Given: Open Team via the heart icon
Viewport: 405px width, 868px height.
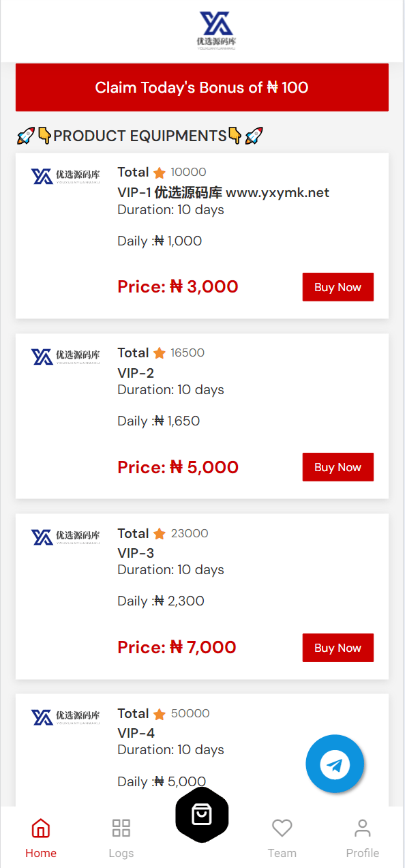Looking at the screenshot, I should 282,828.
